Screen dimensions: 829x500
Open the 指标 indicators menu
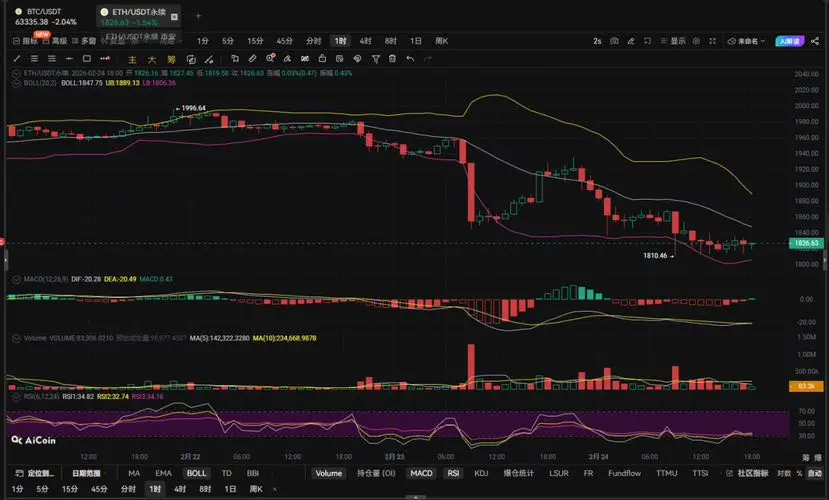pyautogui.click(x=25, y=41)
